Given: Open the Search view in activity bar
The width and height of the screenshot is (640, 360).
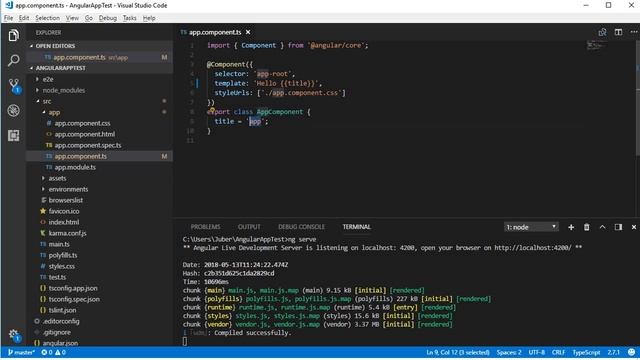Looking at the screenshot, I should (13, 60).
